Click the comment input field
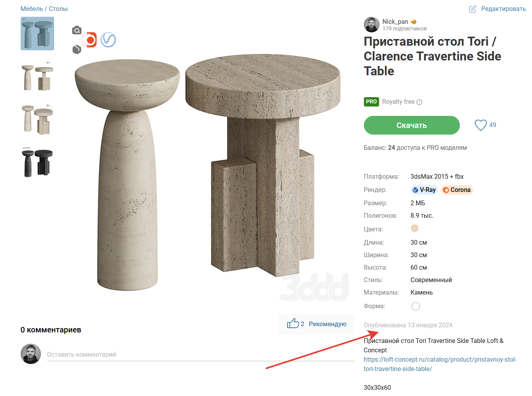Screen dimensions: 532x396 point(200,355)
